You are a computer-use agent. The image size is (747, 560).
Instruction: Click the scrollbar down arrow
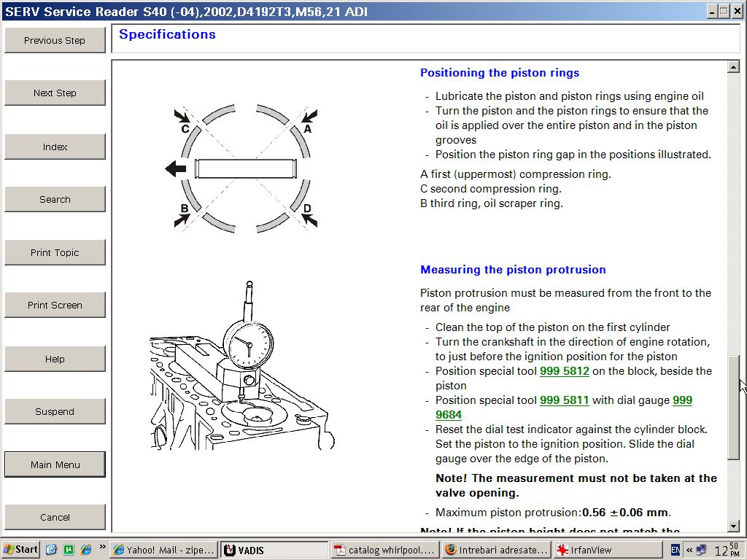pos(733,526)
